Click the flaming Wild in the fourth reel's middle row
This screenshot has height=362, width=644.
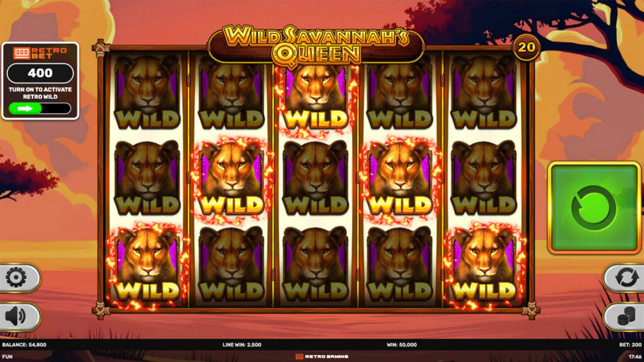(399, 178)
